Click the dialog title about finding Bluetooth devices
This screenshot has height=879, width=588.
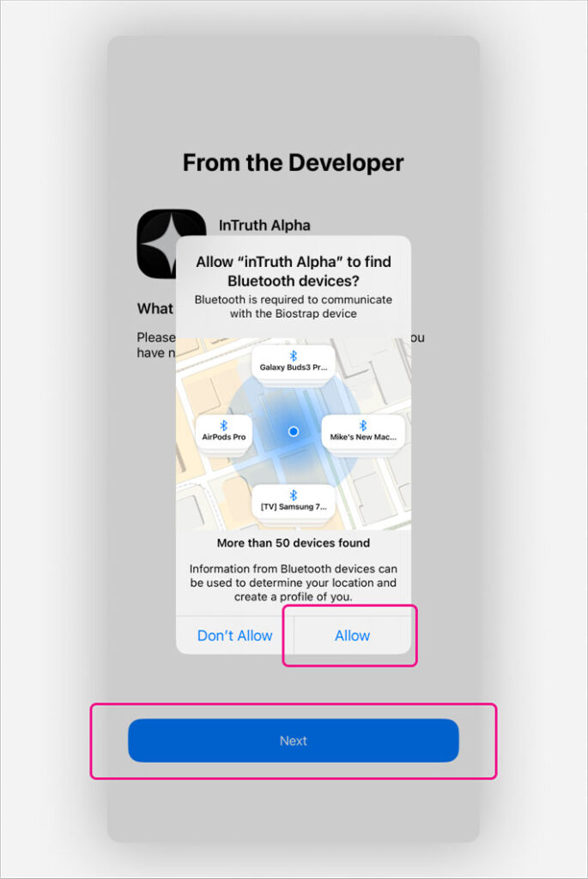pos(294,270)
